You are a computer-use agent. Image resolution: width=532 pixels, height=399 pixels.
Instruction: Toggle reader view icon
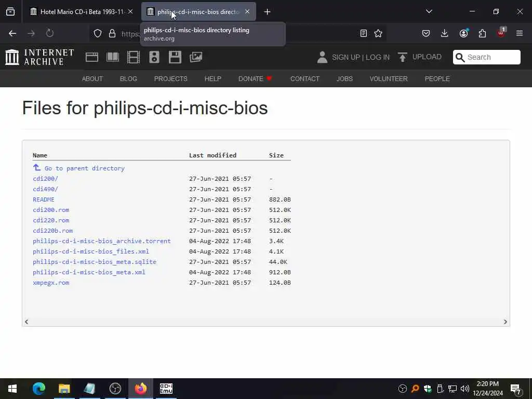pyautogui.click(x=363, y=33)
